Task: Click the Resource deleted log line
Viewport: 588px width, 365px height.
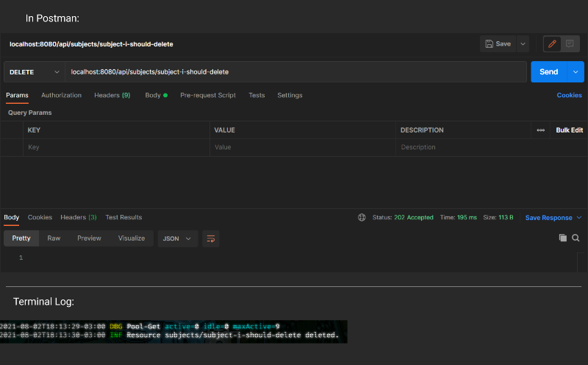Action: click(x=169, y=335)
